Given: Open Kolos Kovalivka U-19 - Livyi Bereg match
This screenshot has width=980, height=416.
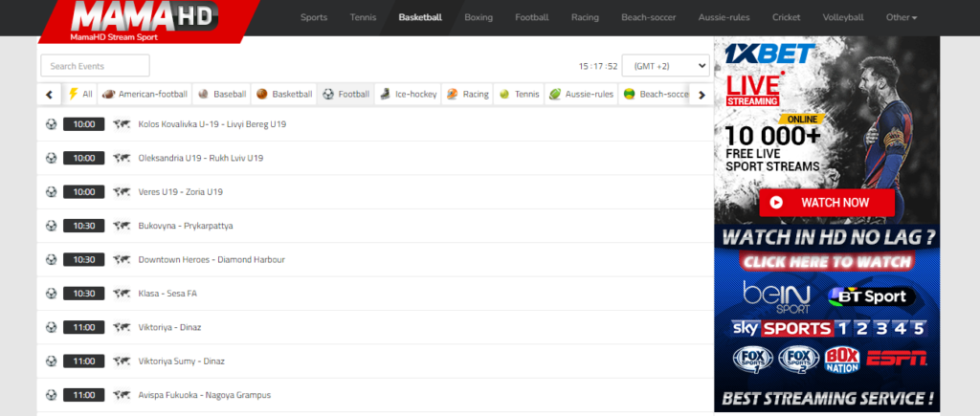Looking at the screenshot, I should (212, 124).
